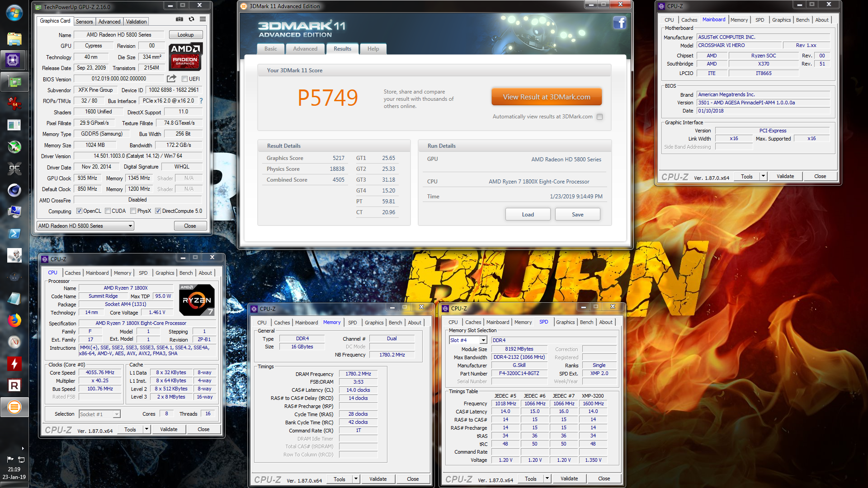Click the orange 3DMark taskbar icon
This screenshot has width=868, height=488.
(x=14, y=407)
